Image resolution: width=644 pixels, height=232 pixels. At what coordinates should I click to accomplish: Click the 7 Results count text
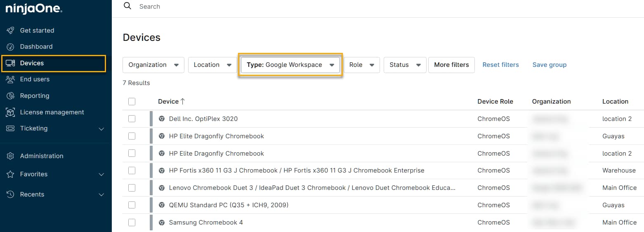pyautogui.click(x=137, y=83)
